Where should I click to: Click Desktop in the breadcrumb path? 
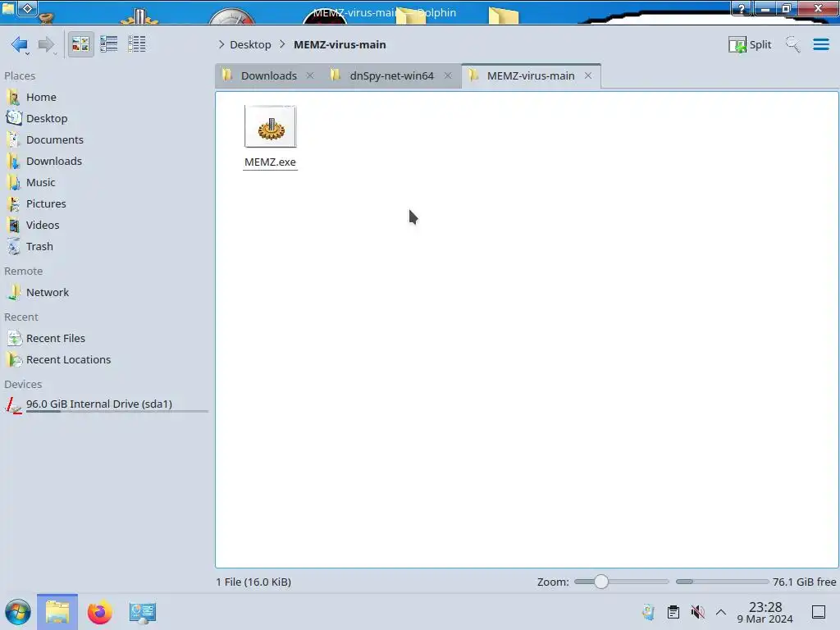[x=250, y=44]
